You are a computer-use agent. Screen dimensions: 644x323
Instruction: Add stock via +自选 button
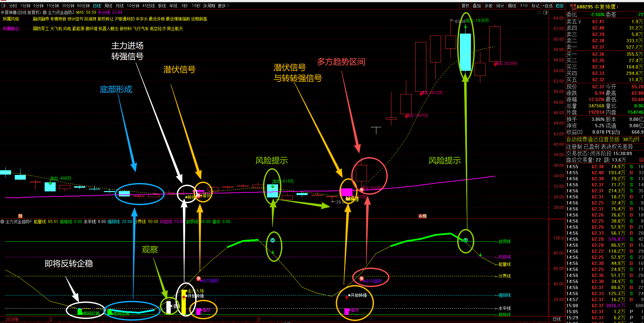coord(548,6)
